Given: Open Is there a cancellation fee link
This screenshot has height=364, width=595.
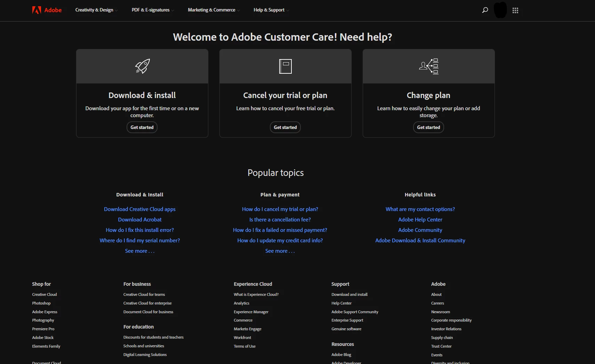Looking at the screenshot, I should point(280,219).
